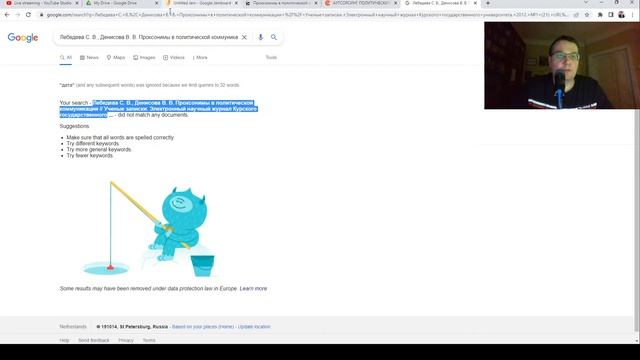Select the Videos results tab
This screenshot has height=360, width=640.
tap(174, 58)
